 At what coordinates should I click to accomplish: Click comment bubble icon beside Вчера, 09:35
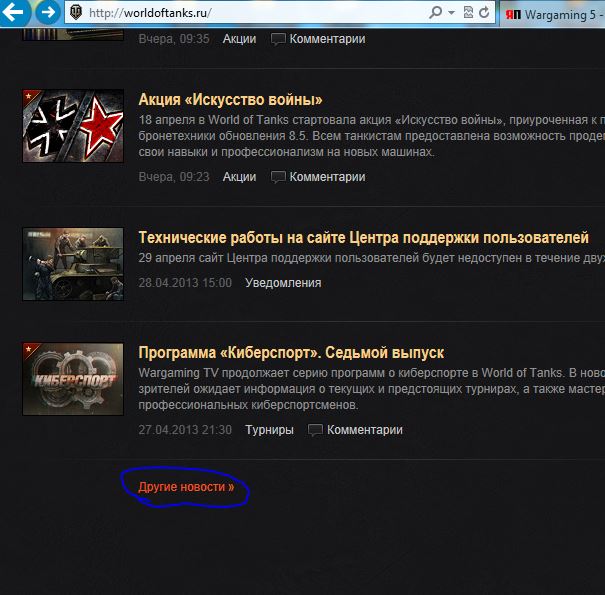point(278,39)
